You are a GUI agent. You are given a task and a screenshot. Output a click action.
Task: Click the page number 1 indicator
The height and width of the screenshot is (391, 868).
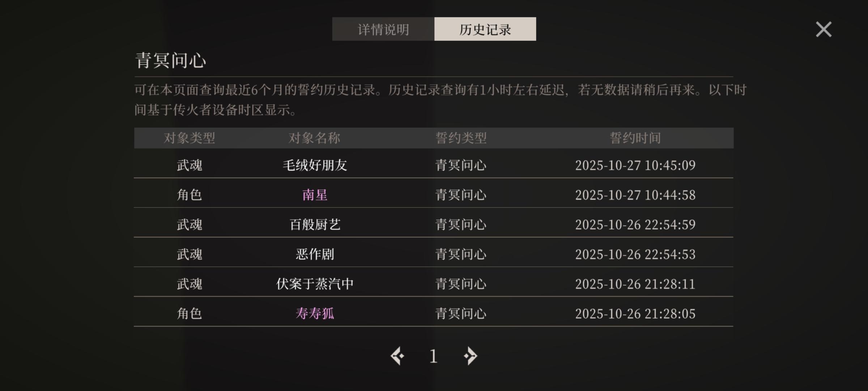click(433, 357)
